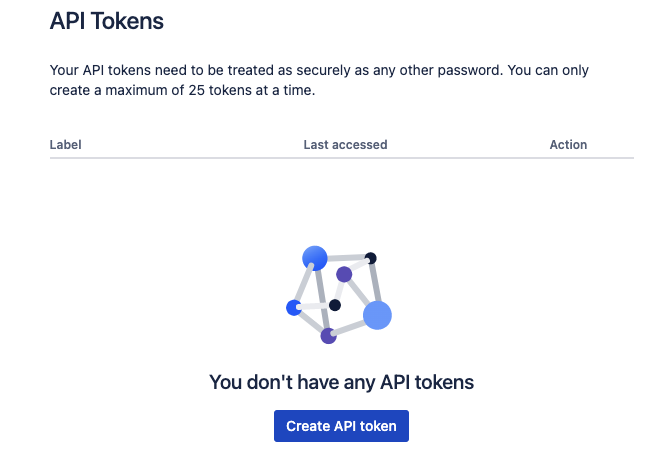
Task: Click the large blue node atop illustration
Action: pyautogui.click(x=315, y=258)
